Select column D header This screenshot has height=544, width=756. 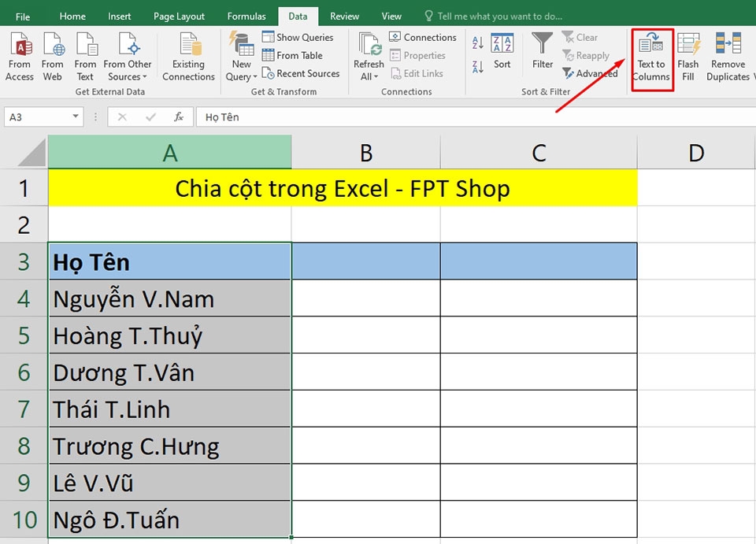[x=696, y=152]
